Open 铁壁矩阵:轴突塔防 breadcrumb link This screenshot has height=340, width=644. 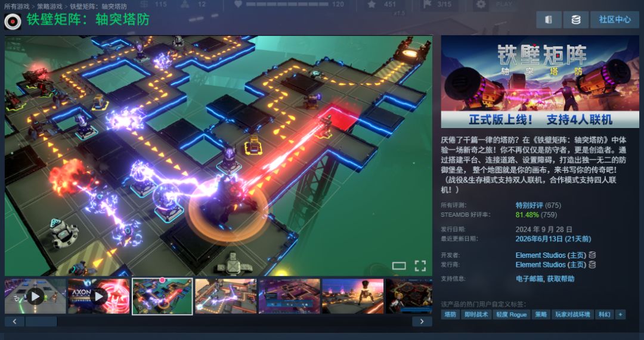(98, 6)
